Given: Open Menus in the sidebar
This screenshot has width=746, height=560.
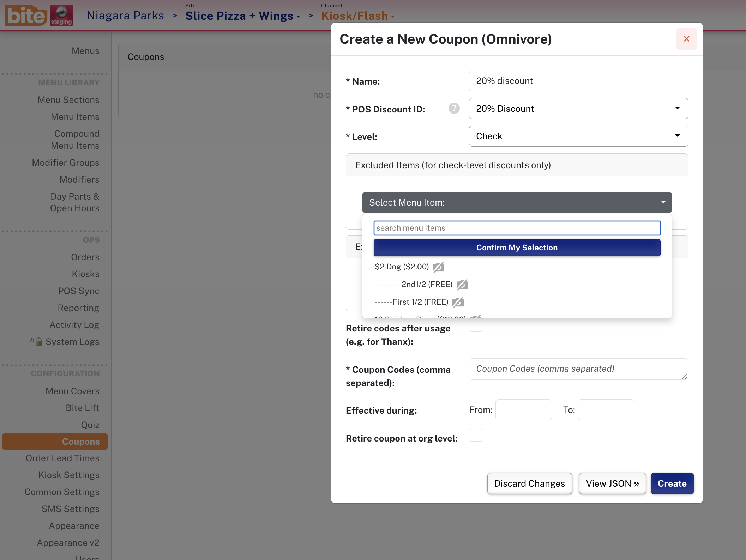Looking at the screenshot, I should pos(85,51).
